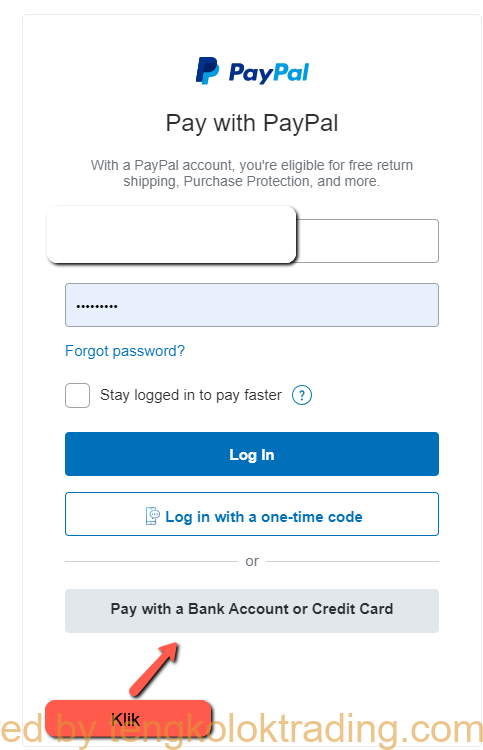The height and width of the screenshot is (750, 483).
Task: Click the blue Log In button
Action: [x=252, y=454]
